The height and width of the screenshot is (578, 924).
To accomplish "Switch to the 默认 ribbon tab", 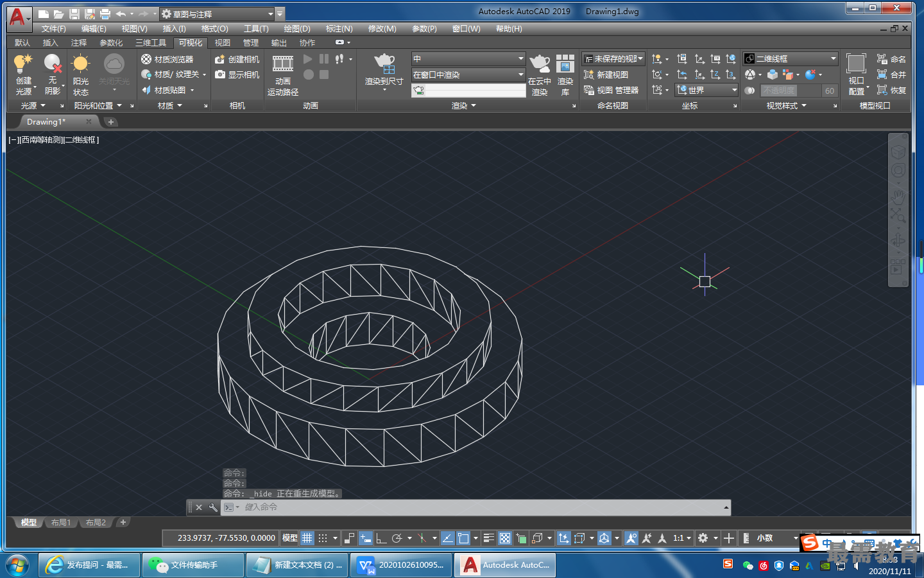I will point(22,43).
